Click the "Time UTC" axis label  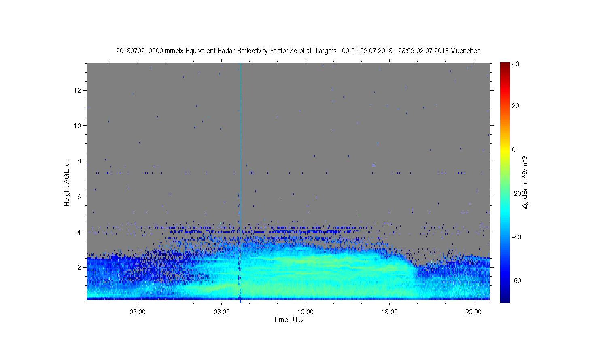pyautogui.click(x=288, y=320)
